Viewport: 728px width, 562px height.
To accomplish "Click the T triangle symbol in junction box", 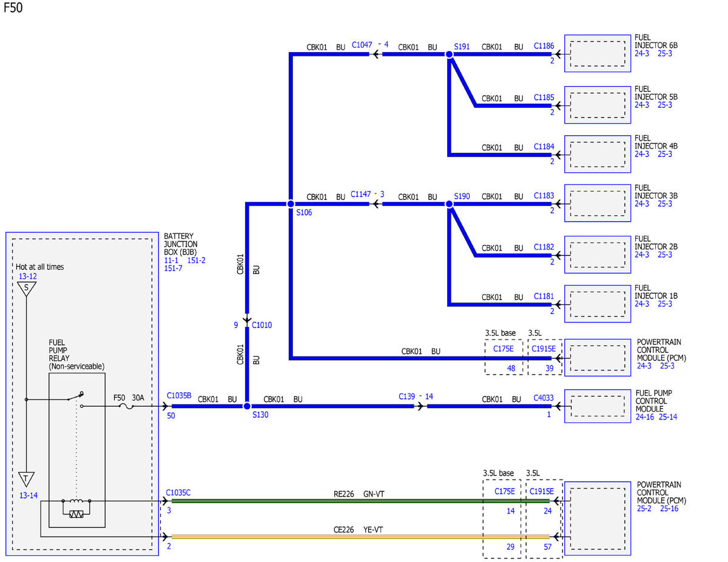I will [27, 479].
